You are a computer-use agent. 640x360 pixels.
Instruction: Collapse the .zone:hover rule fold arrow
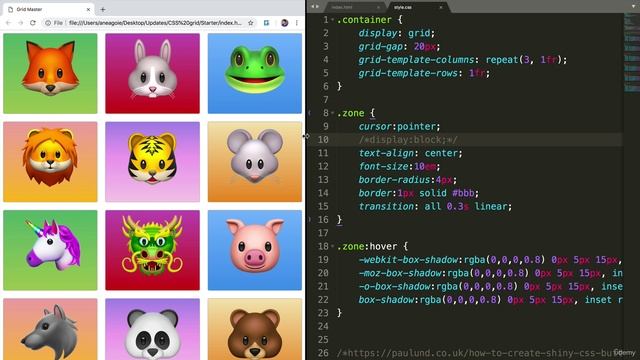point(333,246)
